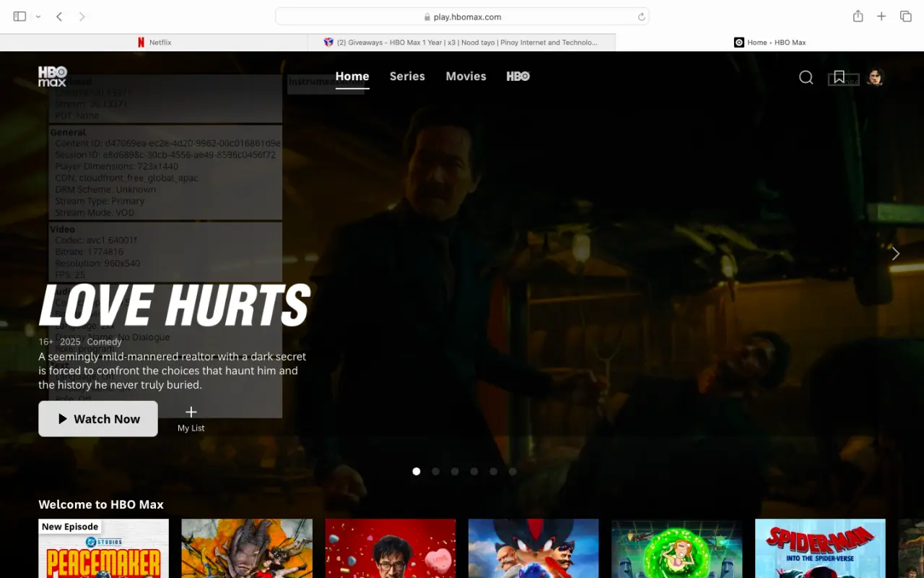Select the second carousel dot
Image resolution: width=924 pixels, height=578 pixels.
pyautogui.click(x=435, y=471)
